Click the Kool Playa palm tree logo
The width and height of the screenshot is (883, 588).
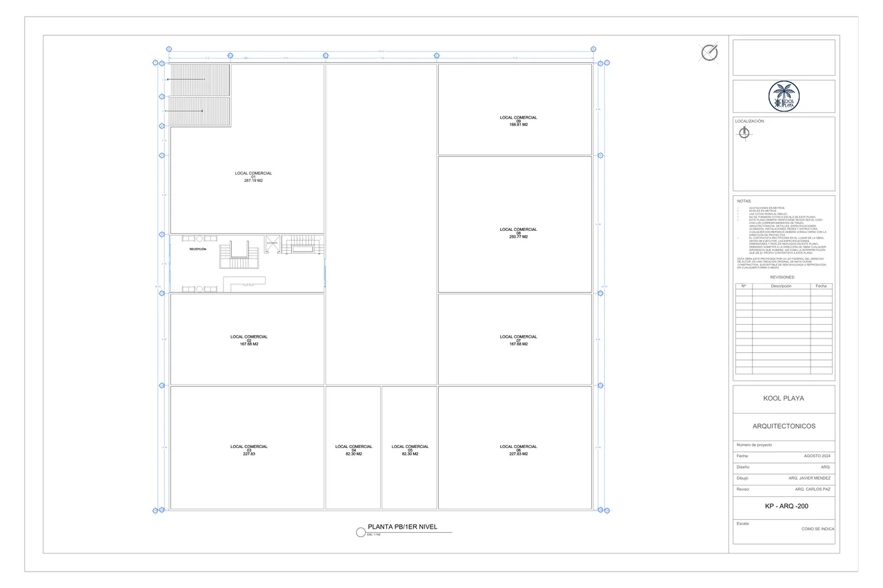783,96
